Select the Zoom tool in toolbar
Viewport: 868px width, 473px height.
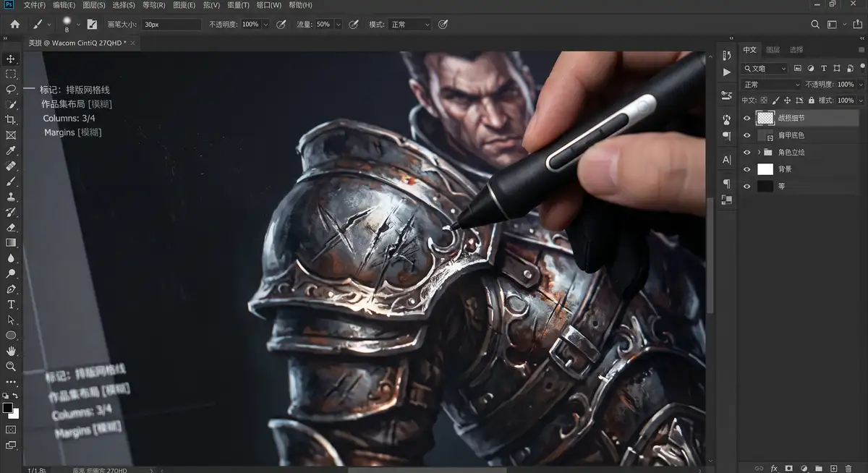click(11, 367)
